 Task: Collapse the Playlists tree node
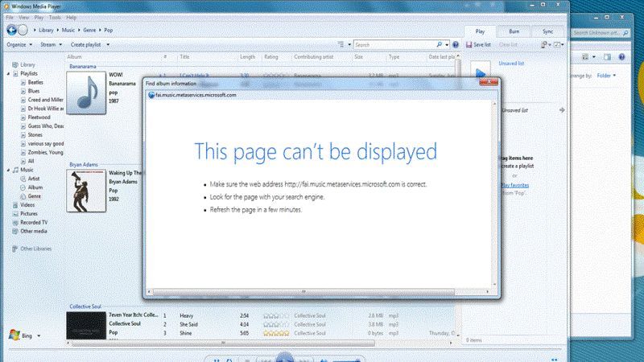(x=8, y=73)
